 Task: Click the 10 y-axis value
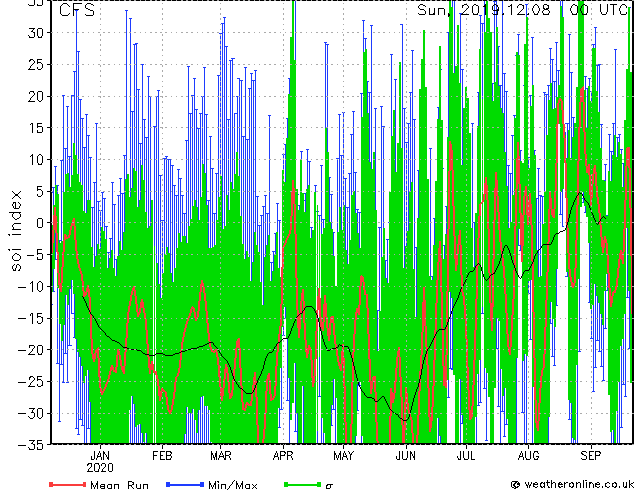(x=36, y=160)
